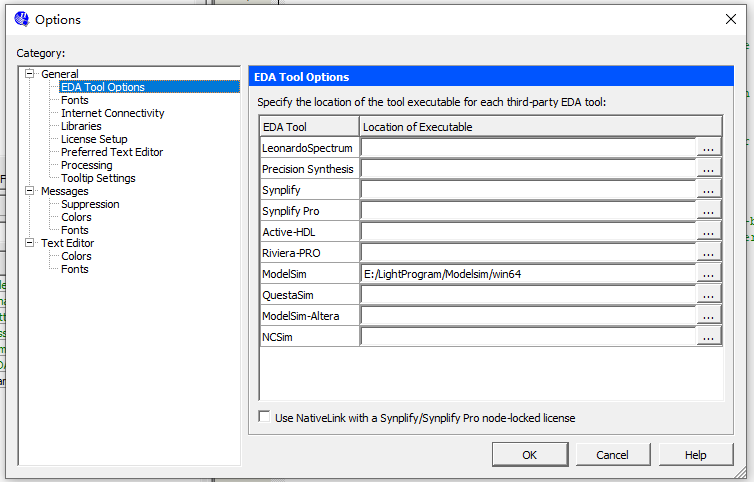The width and height of the screenshot is (754, 482).
Task: Collapse the General category tree node
Action: (30, 74)
